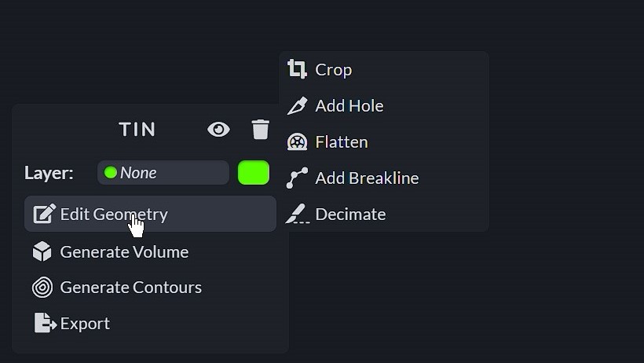Click the Export file icon
The height and width of the screenshot is (363, 644).
[45, 323]
